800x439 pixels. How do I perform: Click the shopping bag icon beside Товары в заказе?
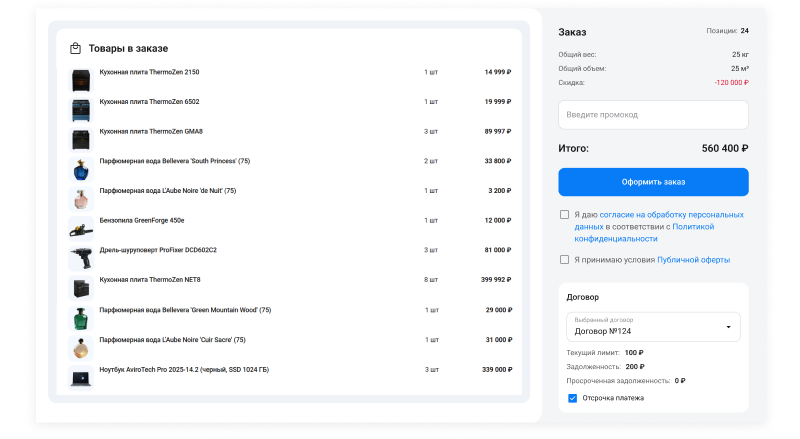(75, 48)
